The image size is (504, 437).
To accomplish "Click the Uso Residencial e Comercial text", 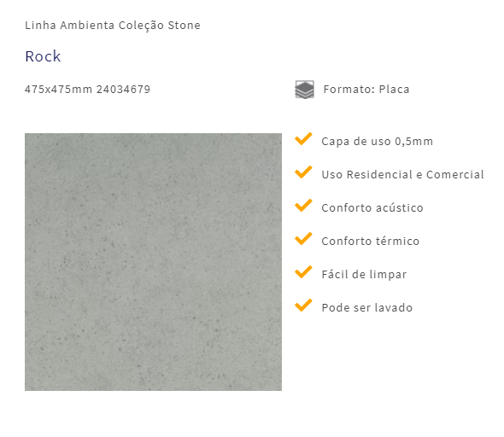I will point(402,175).
